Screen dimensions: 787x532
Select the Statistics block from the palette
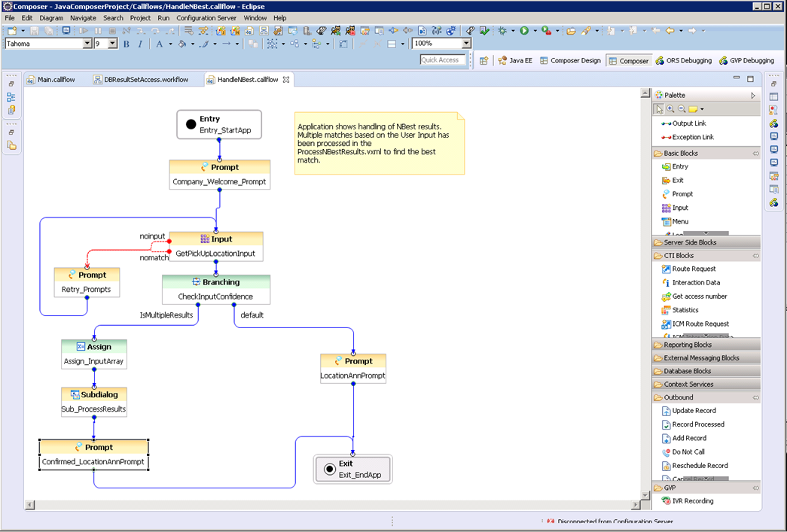685,310
